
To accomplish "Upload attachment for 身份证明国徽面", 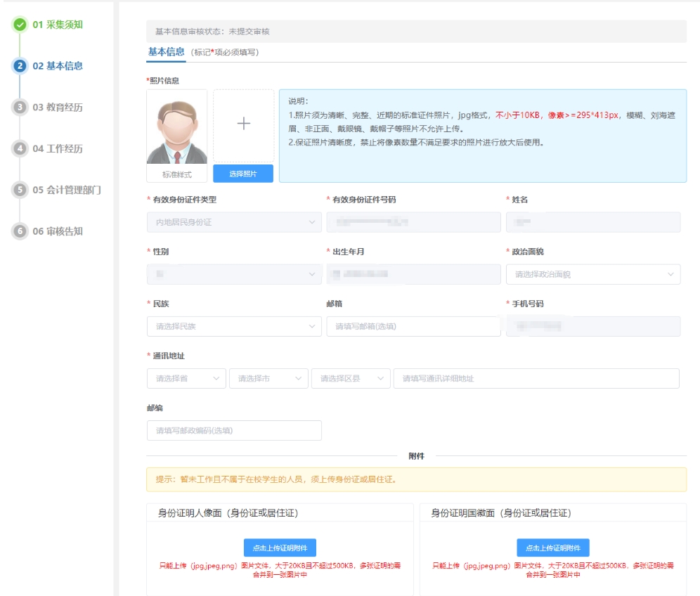I will click(x=552, y=548).
